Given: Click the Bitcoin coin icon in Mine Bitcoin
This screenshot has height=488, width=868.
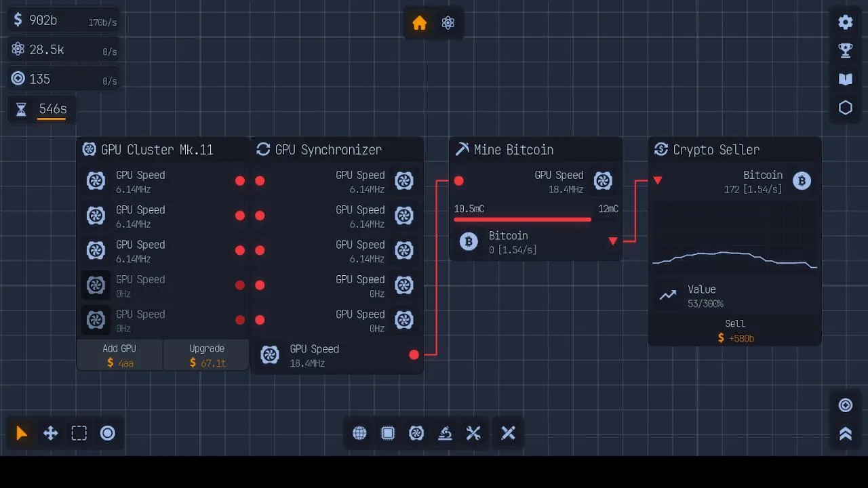Looking at the screenshot, I should (469, 241).
